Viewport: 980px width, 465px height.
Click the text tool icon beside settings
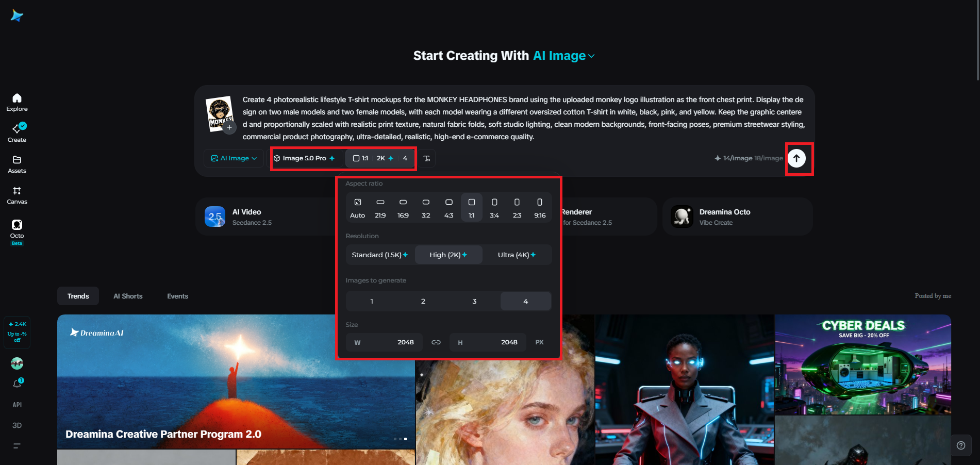[x=427, y=158]
